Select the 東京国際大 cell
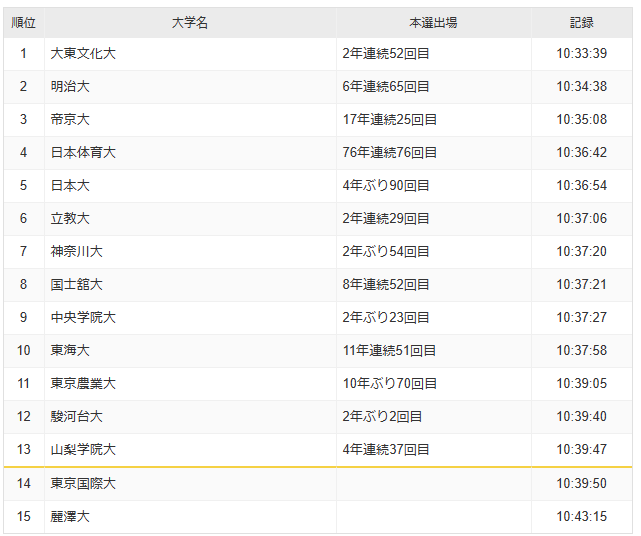The width and height of the screenshot is (641, 536). point(190,484)
